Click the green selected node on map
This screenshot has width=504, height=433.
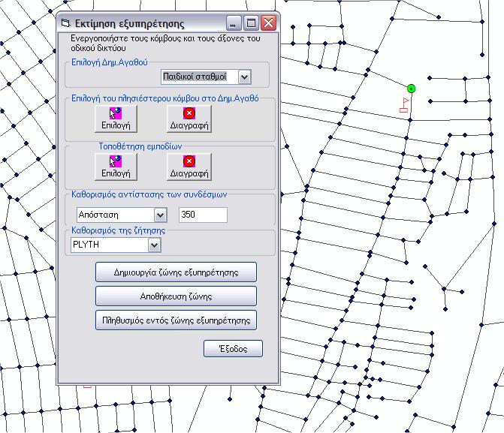[x=411, y=89]
